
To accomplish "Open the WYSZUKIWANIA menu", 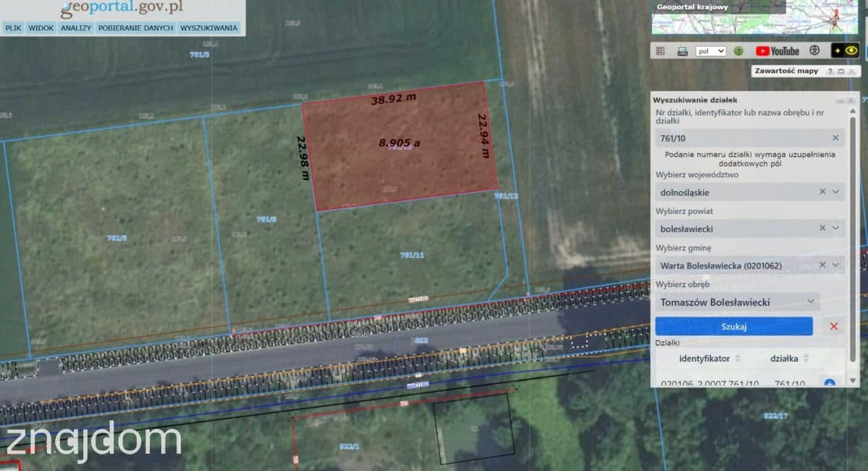I will coord(209,28).
